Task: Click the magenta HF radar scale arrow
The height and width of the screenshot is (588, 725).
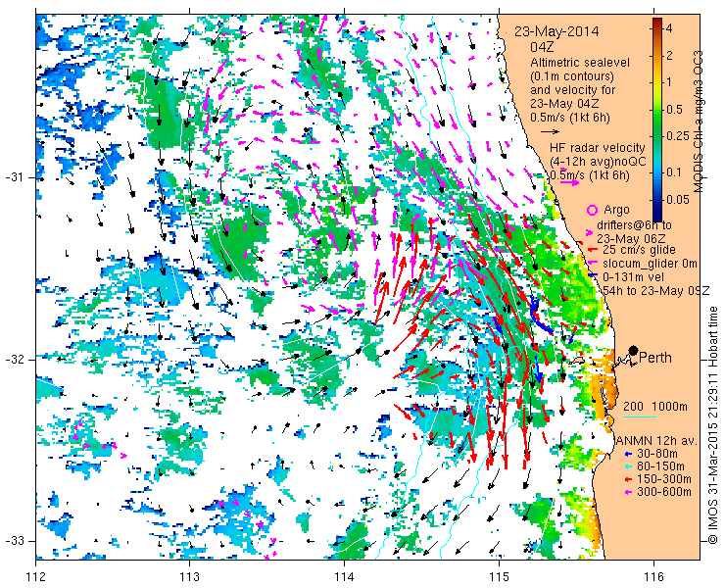Action: click(x=569, y=182)
